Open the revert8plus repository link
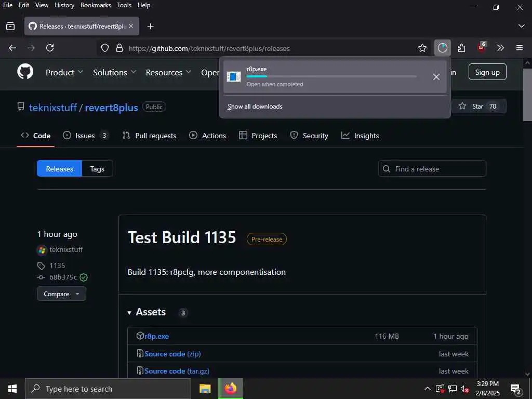Viewport: 532px width, 399px height. pyautogui.click(x=111, y=108)
